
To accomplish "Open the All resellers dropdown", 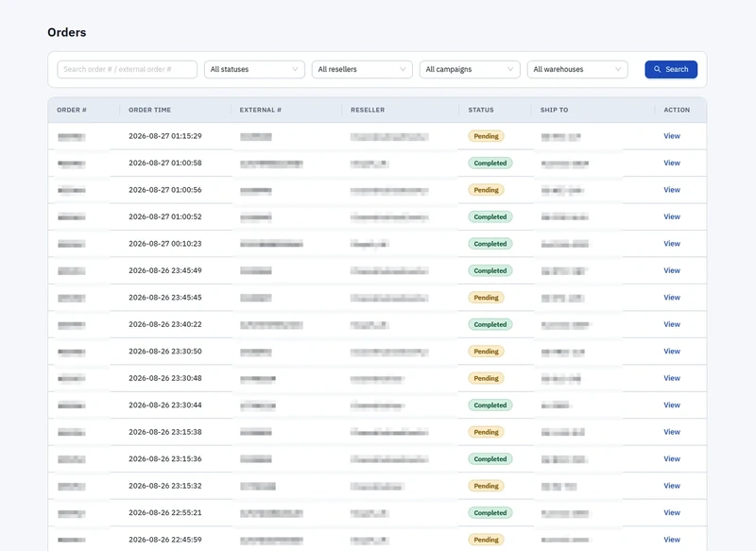I will click(x=362, y=69).
